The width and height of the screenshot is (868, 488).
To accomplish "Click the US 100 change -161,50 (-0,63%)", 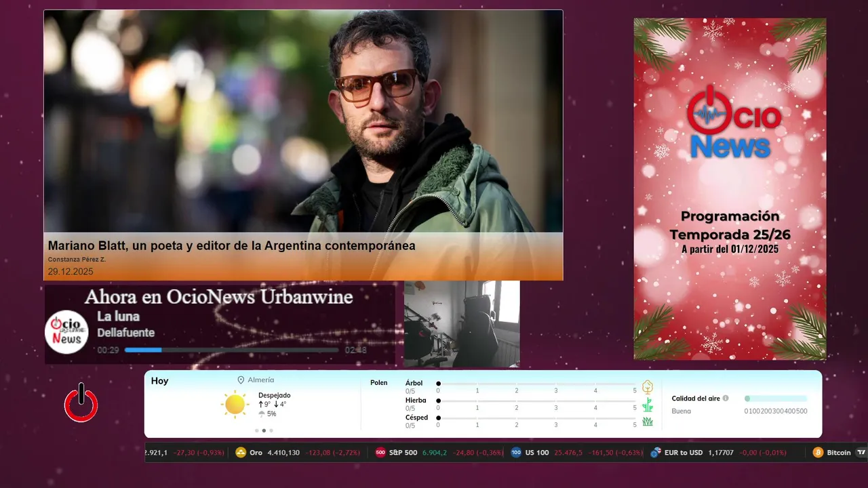I will tap(615, 453).
